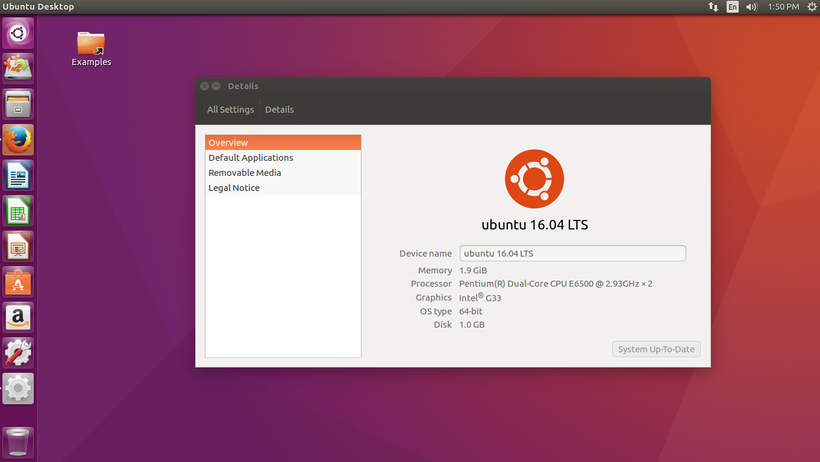Click System Settings gear in launcher

point(18,389)
